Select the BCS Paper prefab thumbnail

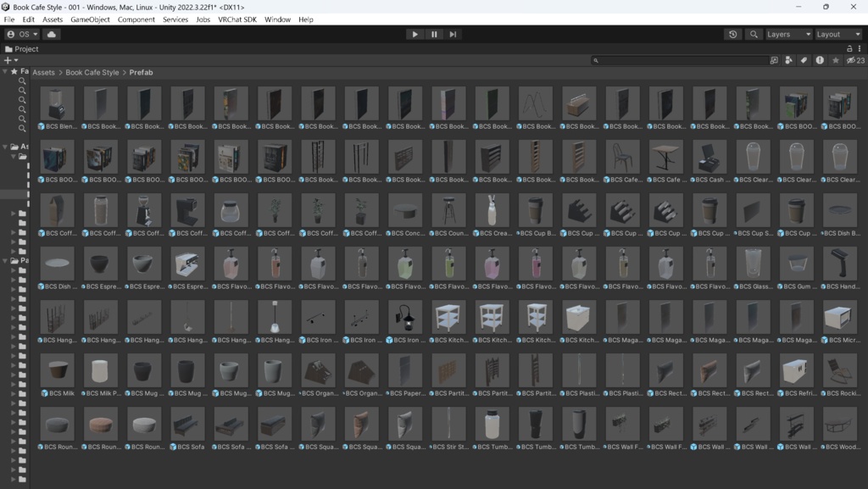405,370
